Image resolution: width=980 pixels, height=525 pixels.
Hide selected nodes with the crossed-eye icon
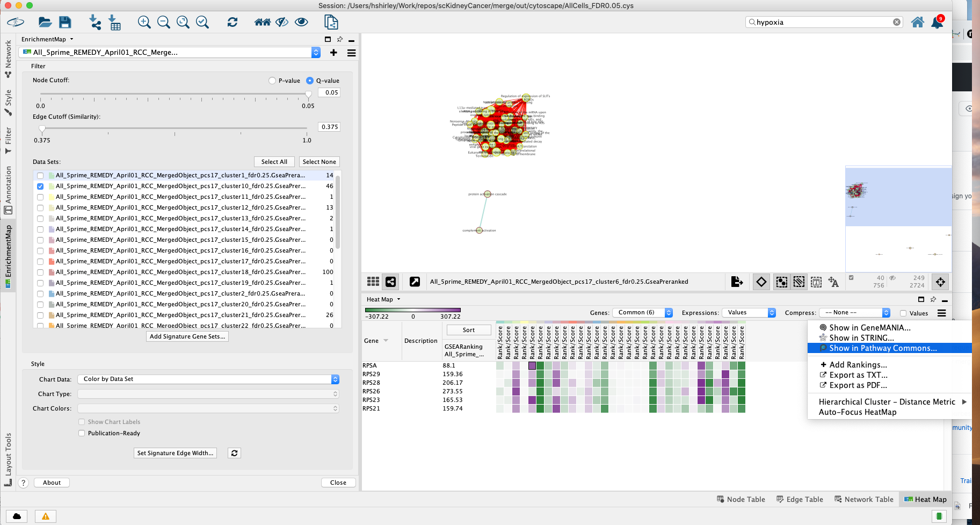coord(281,22)
